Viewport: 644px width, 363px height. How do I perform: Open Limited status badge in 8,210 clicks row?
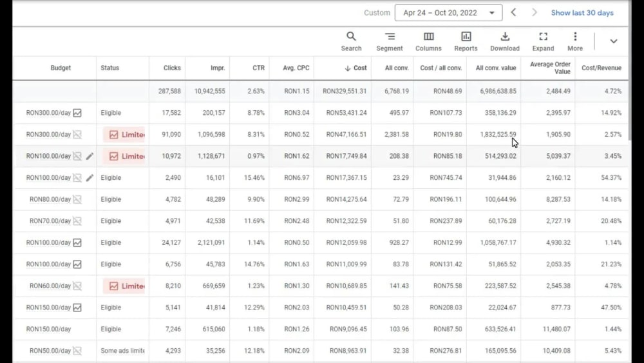click(x=124, y=286)
